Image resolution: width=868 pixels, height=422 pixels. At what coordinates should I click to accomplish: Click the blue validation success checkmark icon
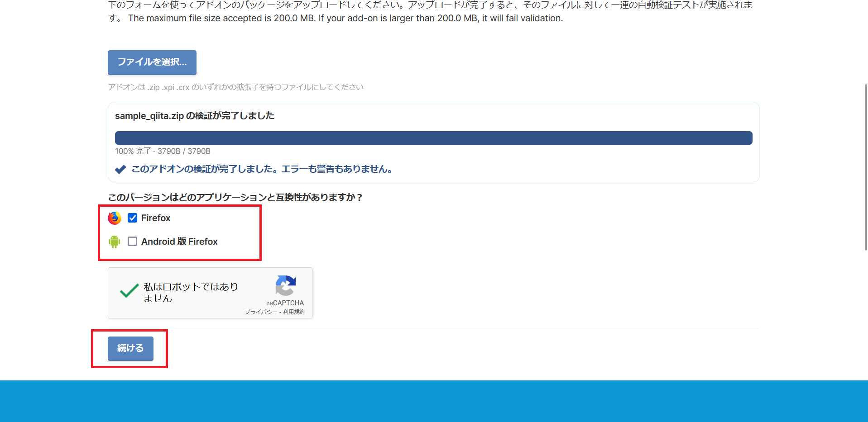(x=120, y=170)
